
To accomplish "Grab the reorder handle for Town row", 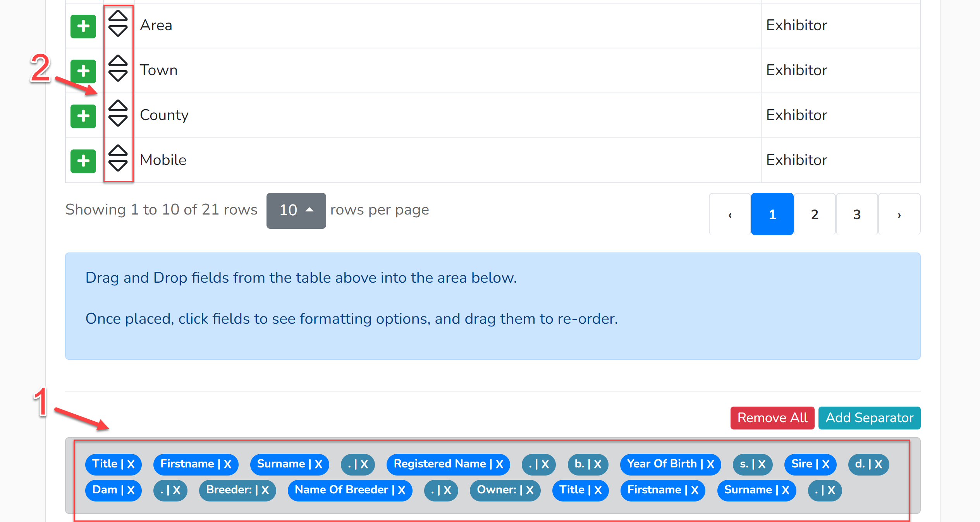I will tap(118, 69).
